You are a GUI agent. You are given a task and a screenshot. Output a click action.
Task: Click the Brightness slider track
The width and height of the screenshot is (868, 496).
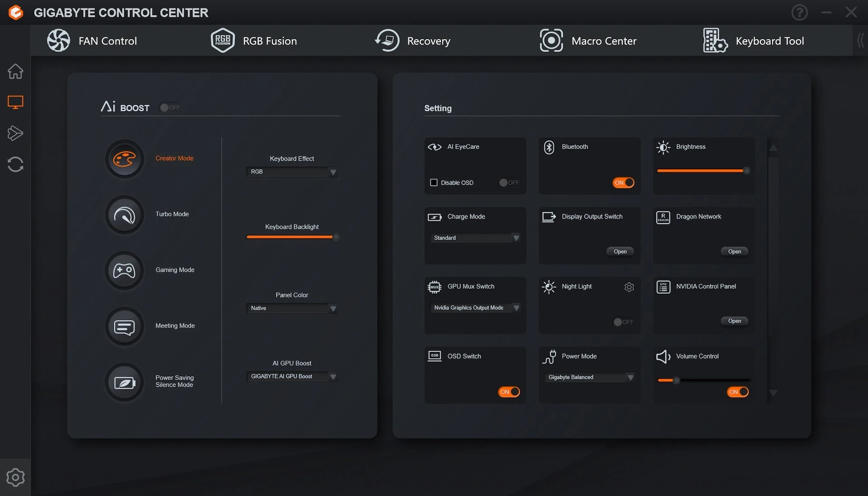703,171
